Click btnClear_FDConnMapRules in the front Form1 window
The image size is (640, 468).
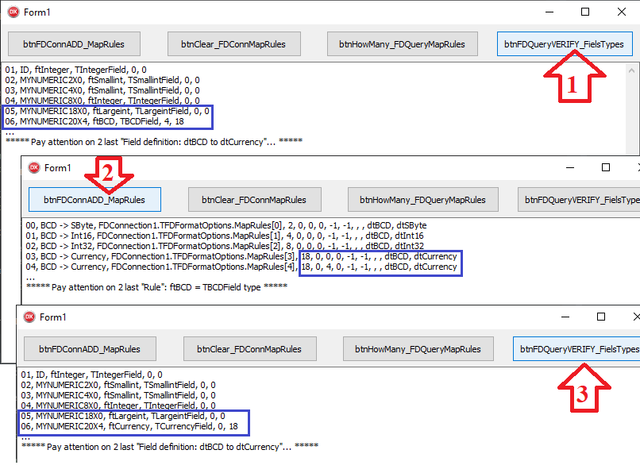tap(249, 349)
